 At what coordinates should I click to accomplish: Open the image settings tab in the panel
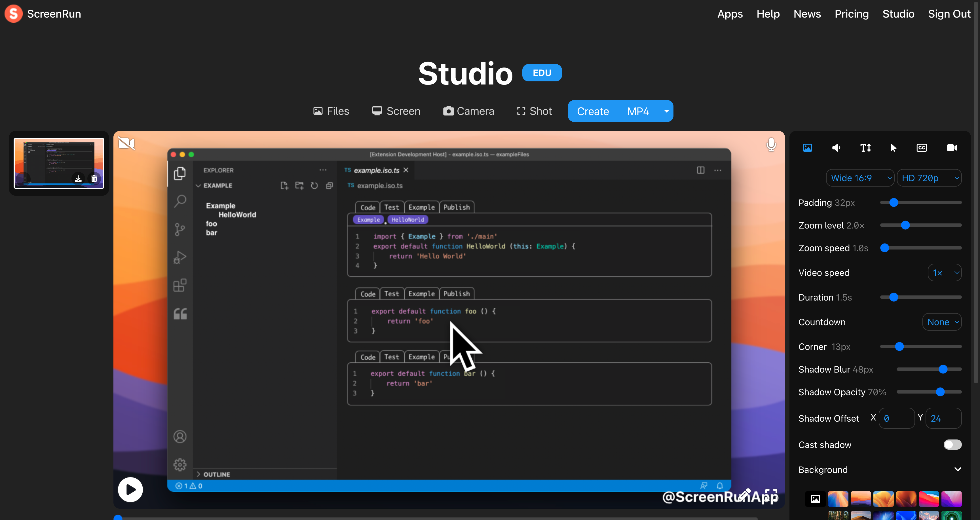(x=807, y=148)
